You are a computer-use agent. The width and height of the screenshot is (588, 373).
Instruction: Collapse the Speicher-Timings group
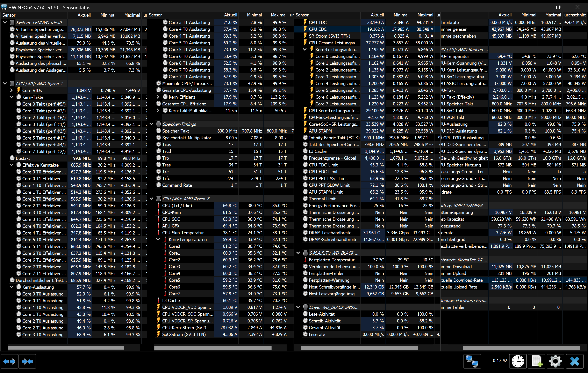tap(151, 124)
